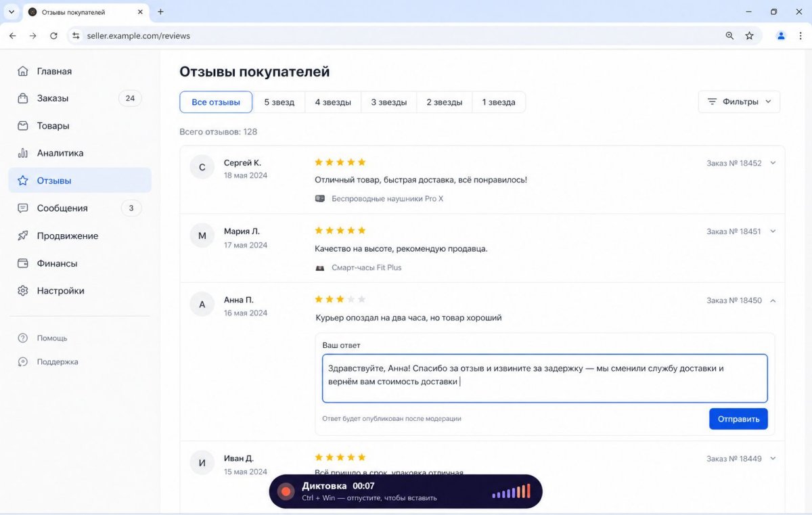Reload the page with the refresh icon
Screen dimensions: 812x515
[53, 36]
